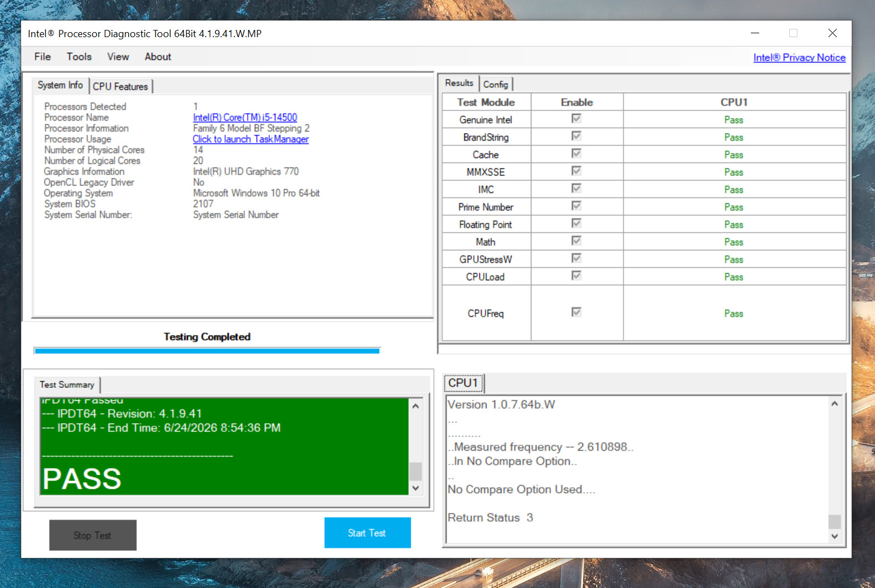This screenshot has width=875, height=588.
Task: Toggle the GPUStressW enable checkbox
Action: pyautogui.click(x=576, y=258)
